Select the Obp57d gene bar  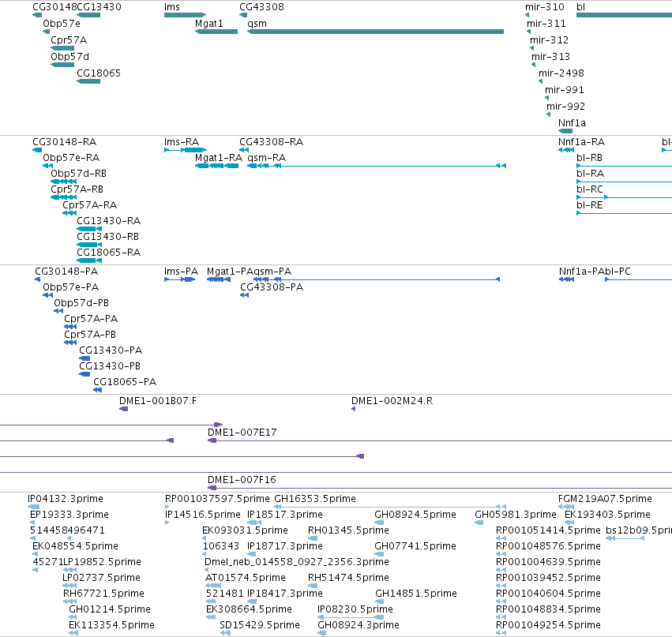tap(62, 65)
